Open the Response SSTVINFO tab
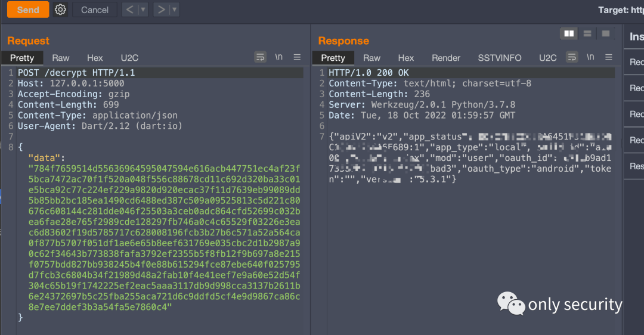 click(500, 58)
